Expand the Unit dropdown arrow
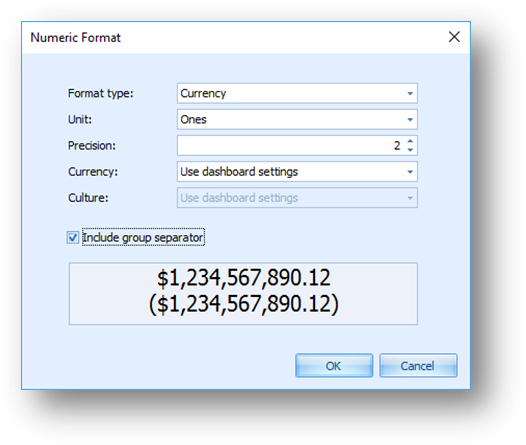Screen dimensions: 526x445 pyautogui.click(x=410, y=120)
